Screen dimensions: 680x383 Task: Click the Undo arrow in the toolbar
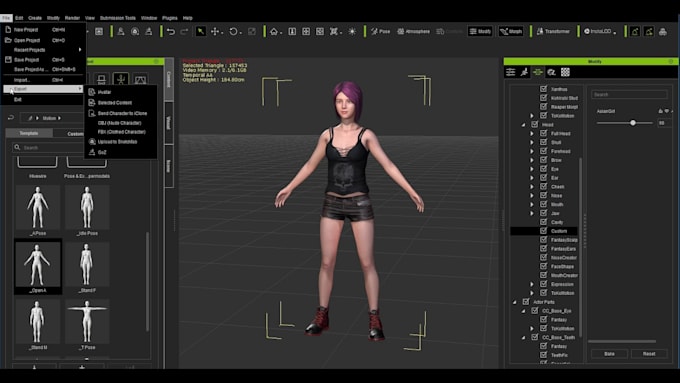click(171, 32)
